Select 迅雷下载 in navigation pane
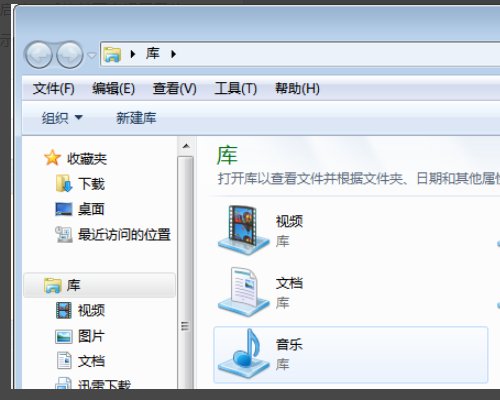The width and height of the screenshot is (500, 400). click(104, 385)
